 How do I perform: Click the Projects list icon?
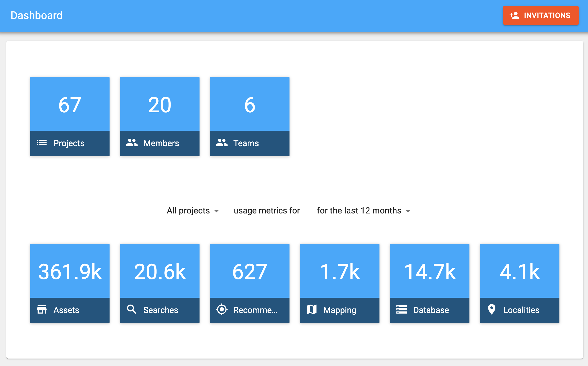tap(42, 143)
